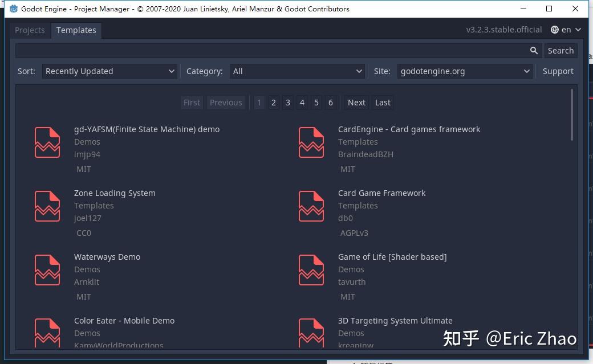Viewport: 593px width, 364px height.
Task: Open the Support options
Action: (x=558, y=71)
